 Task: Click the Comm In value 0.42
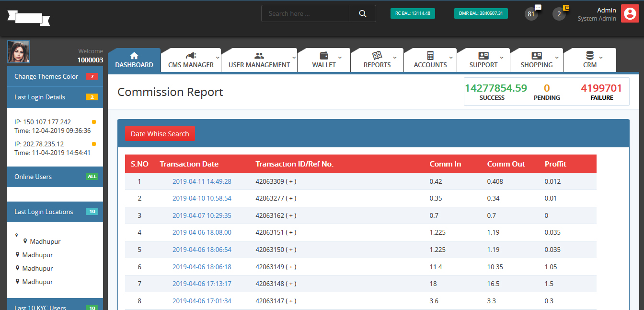[436, 181]
